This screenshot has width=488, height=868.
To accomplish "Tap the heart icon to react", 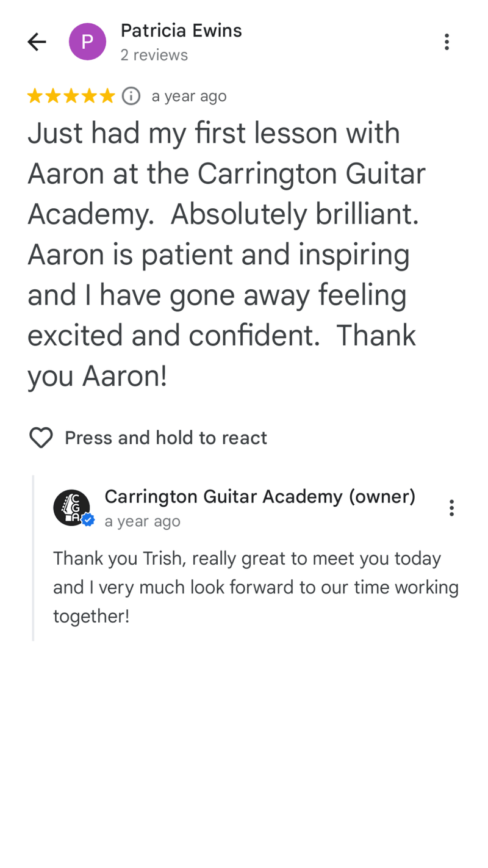I will click(40, 438).
